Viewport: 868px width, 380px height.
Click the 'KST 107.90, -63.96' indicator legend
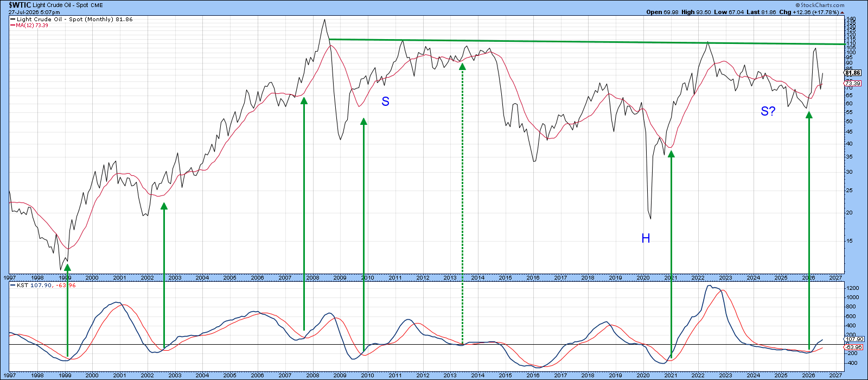click(45, 286)
